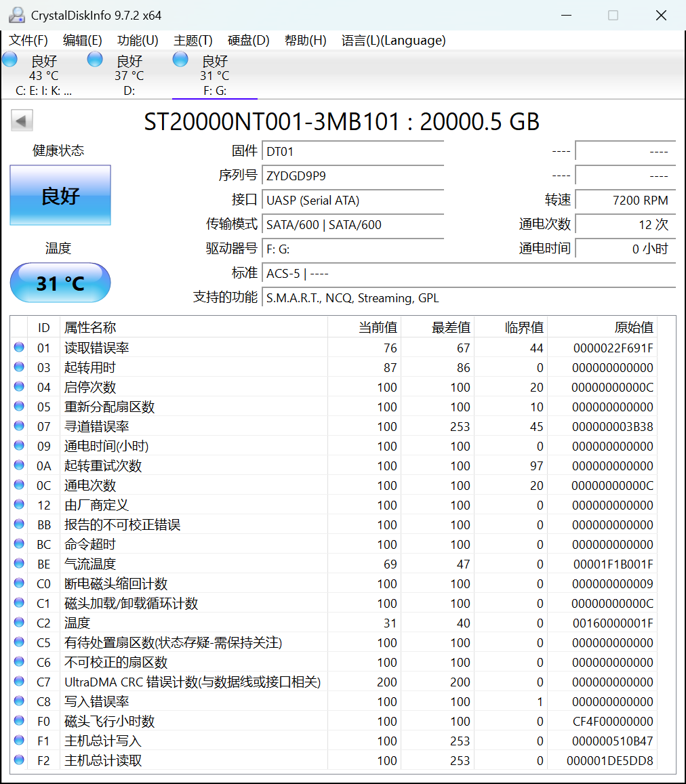Click status dot of attribute 0C 通电次数
686x784 pixels.
tap(19, 484)
